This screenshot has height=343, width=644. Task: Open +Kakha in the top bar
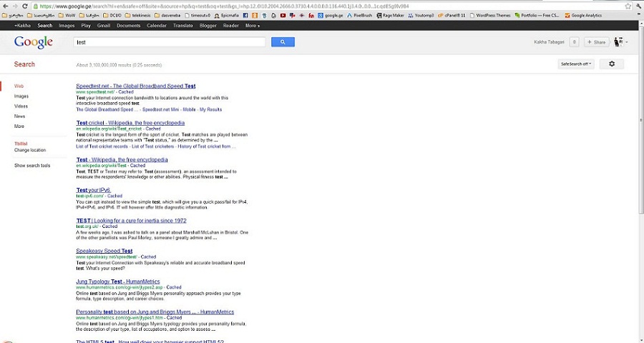pos(23,26)
